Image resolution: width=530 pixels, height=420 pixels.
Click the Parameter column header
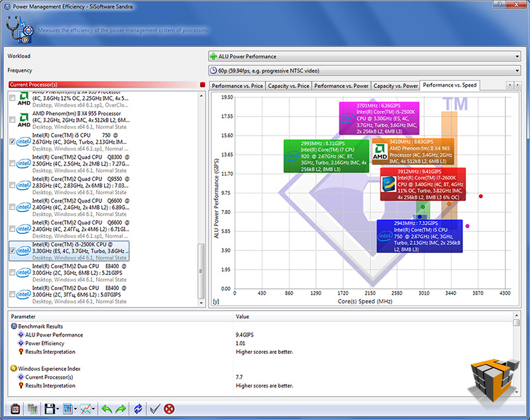point(121,317)
